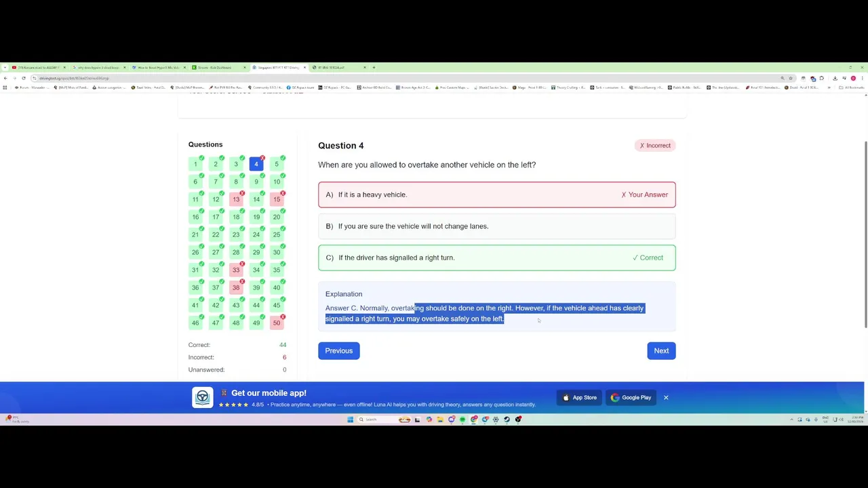Click the Incorrect badge on Question 4

[x=655, y=145]
